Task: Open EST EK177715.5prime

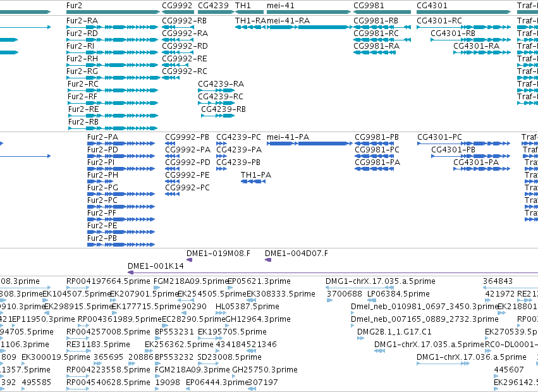Action: click(x=146, y=307)
